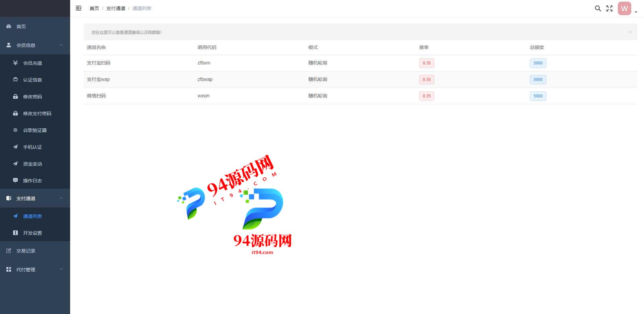Open the W user avatar menu

coord(624,8)
